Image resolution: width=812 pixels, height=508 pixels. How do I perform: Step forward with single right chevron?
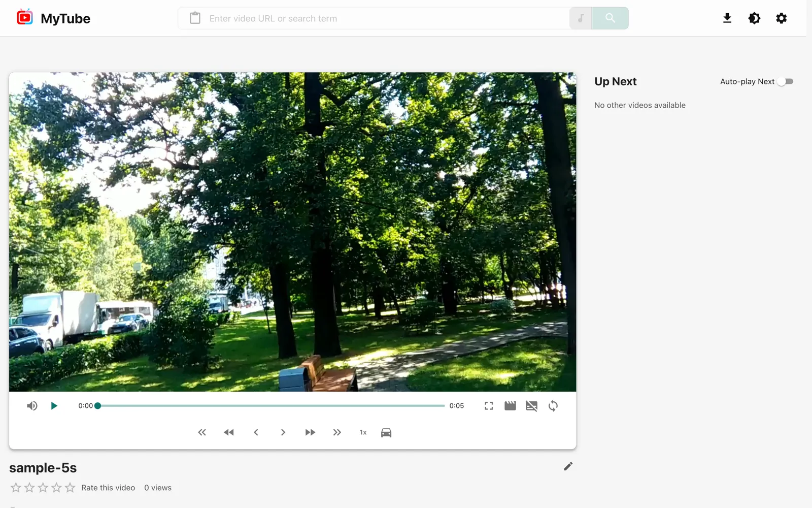(x=283, y=432)
